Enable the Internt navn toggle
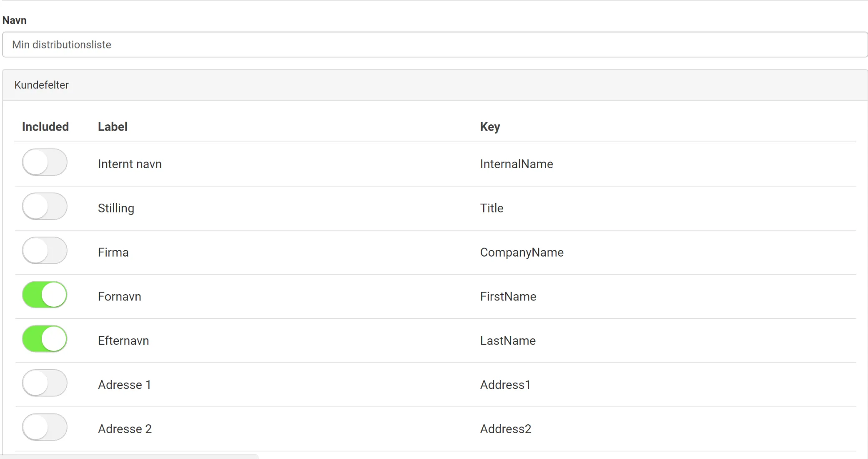868x459 pixels. pos(45,162)
